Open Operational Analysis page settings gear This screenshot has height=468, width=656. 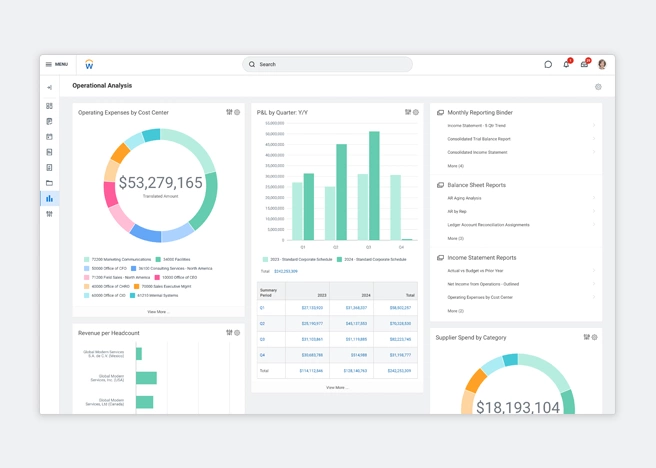coord(598,87)
